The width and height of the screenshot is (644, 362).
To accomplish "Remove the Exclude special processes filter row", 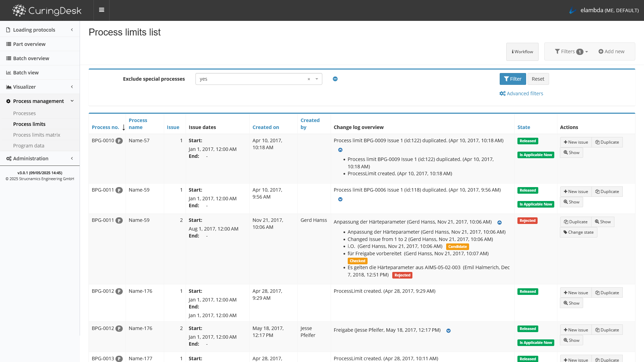I will [335, 79].
